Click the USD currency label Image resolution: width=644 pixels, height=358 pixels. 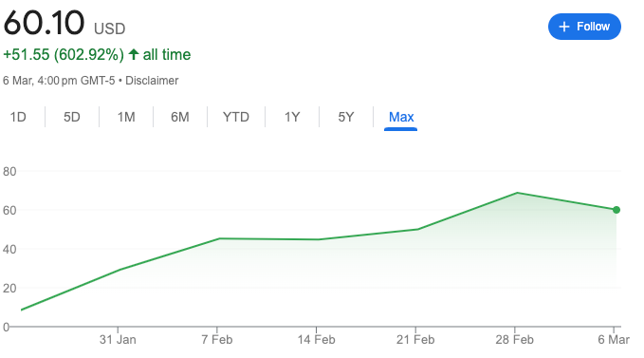(110, 29)
